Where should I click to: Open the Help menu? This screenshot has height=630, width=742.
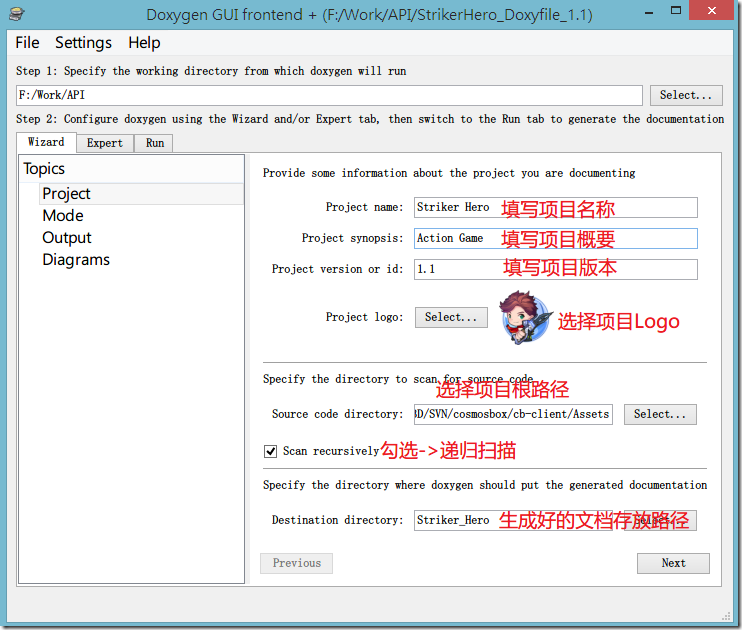pyautogui.click(x=144, y=43)
